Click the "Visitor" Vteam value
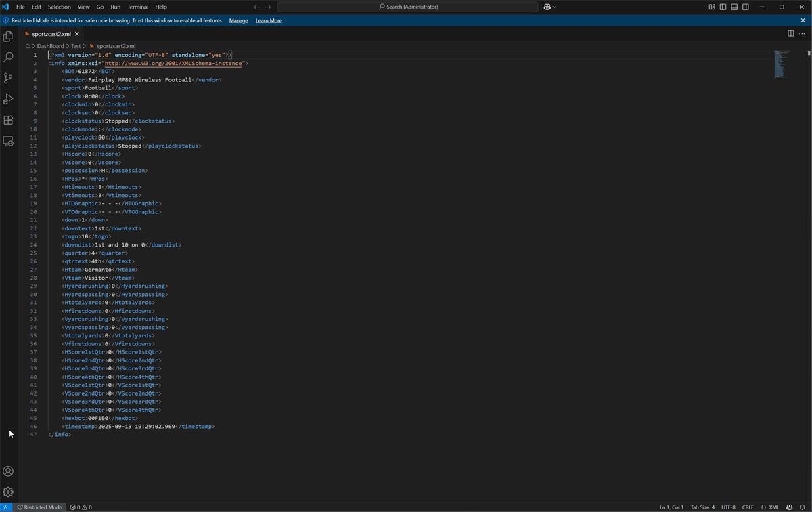Screen dimensions: 812x512 (x=96, y=278)
